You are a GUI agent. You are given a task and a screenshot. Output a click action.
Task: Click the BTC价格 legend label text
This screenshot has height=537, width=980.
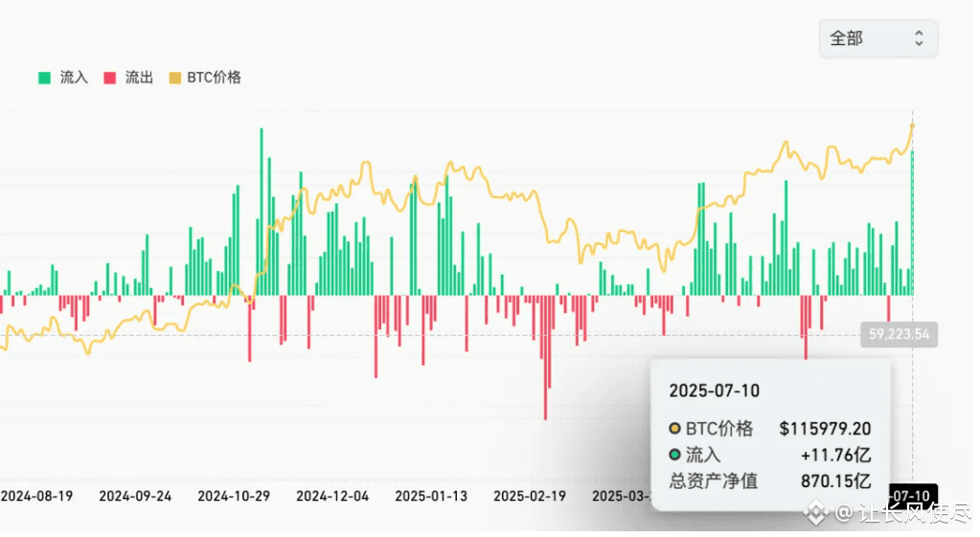pyautogui.click(x=215, y=78)
